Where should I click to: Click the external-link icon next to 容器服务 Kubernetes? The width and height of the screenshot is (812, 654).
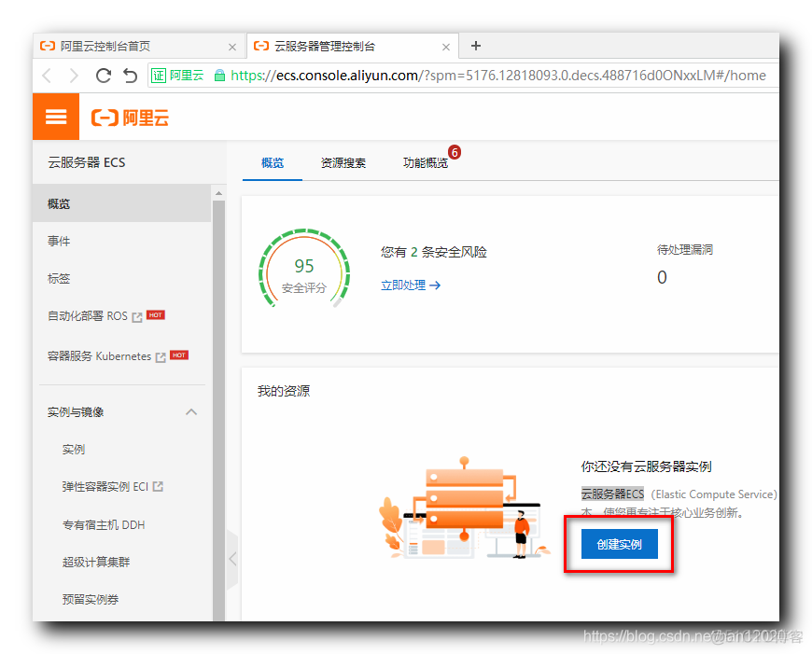coord(161,357)
